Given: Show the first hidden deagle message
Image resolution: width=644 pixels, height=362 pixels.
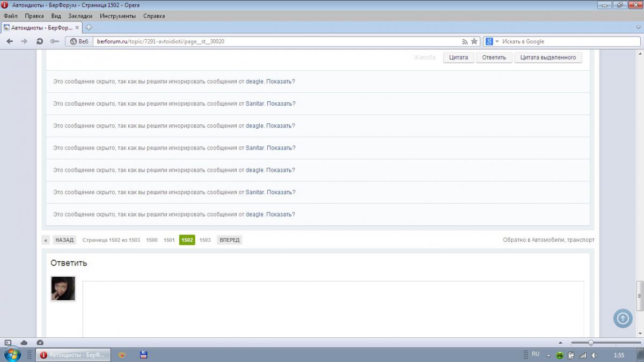Looking at the screenshot, I should click(280, 82).
